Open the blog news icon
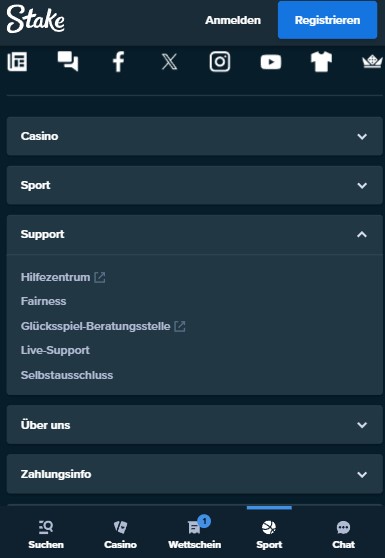Screen dimensions: 385x558 coord(17,62)
